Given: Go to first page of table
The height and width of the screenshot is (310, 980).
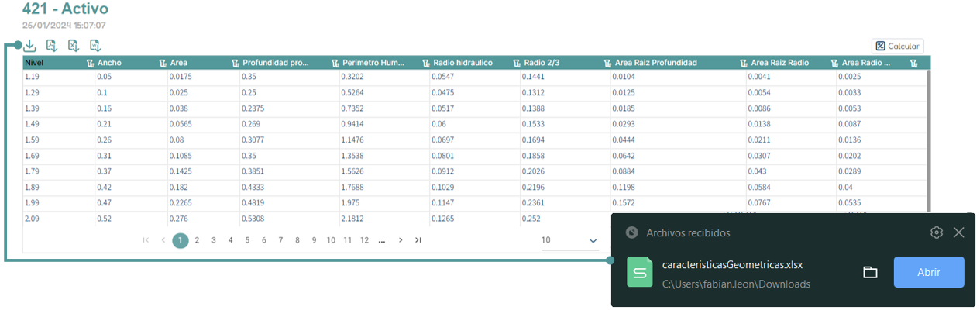Looking at the screenshot, I should click(x=146, y=240).
